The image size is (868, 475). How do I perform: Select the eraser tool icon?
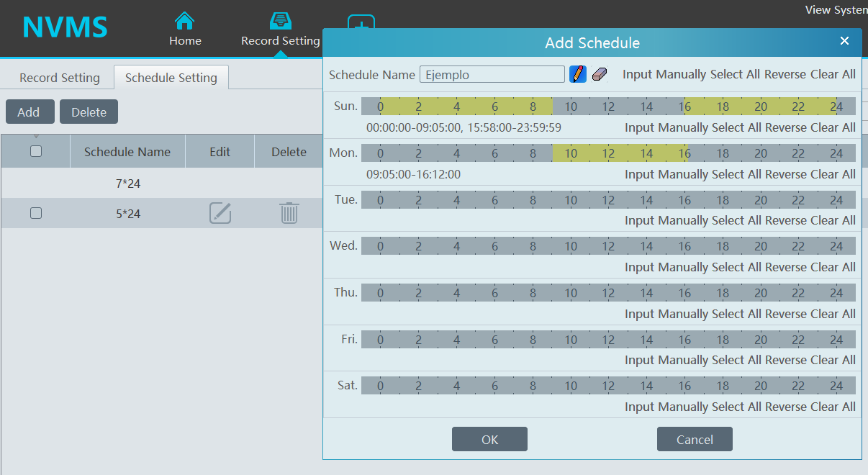(600, 74)
